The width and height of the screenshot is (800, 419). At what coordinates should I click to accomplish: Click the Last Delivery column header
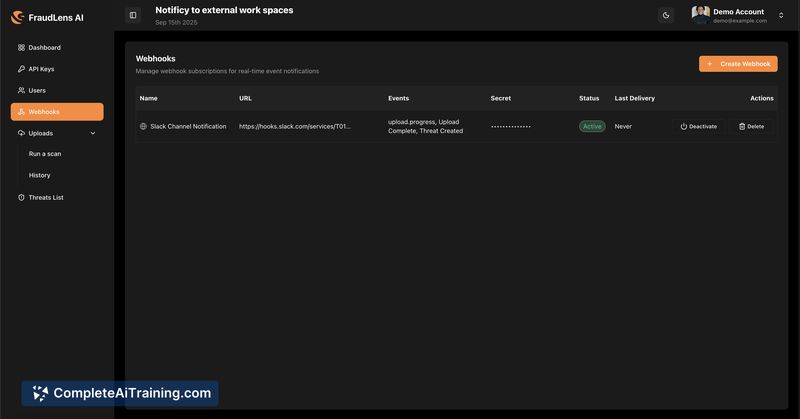click(x=635, y=98)
